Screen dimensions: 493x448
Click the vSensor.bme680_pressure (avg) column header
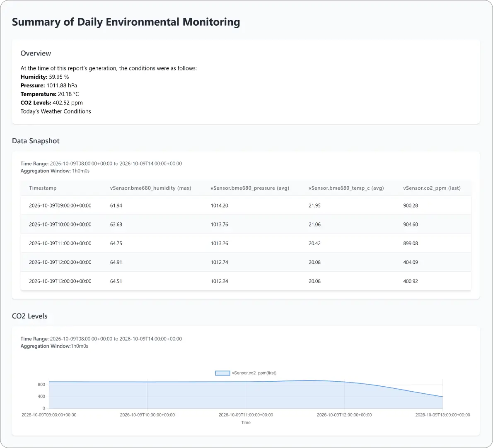(250, 188)
